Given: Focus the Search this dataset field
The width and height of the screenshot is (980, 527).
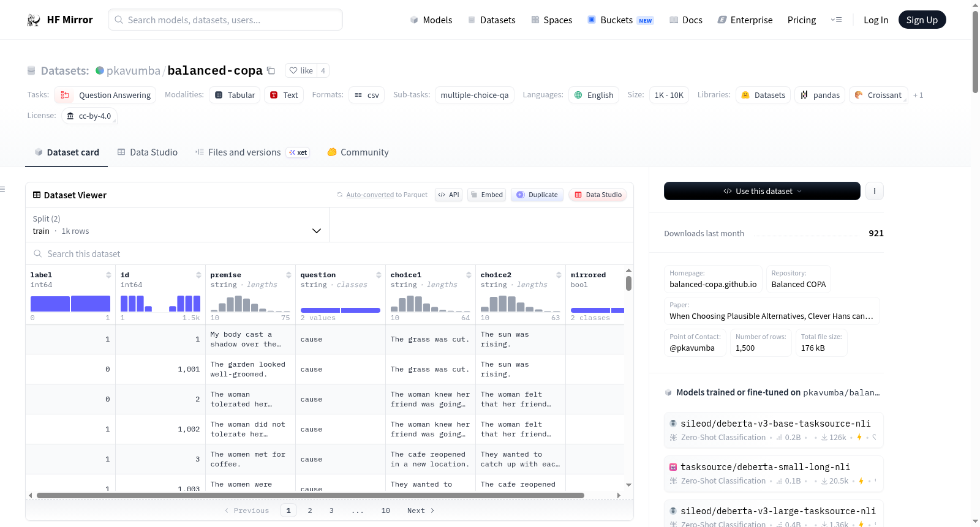Looking at the screenshot, I should 330,253.
